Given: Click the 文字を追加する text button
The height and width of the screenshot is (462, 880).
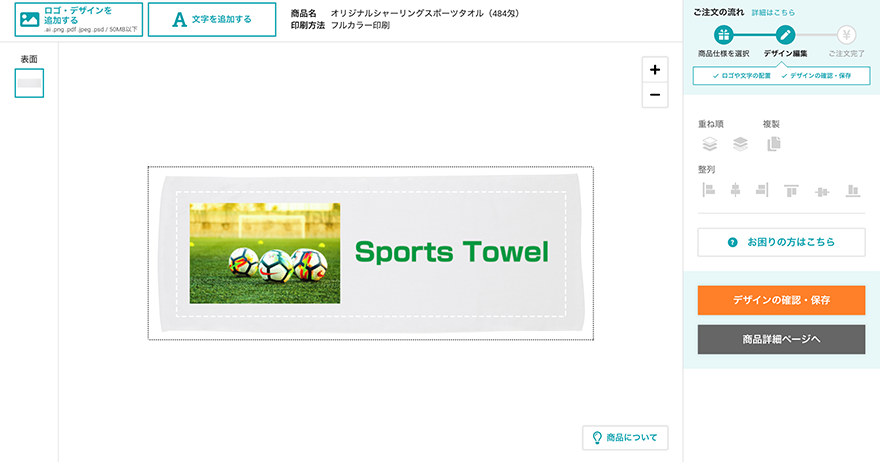Looking at the screenshot, I should pyautogui.click(x=212, y=20).
